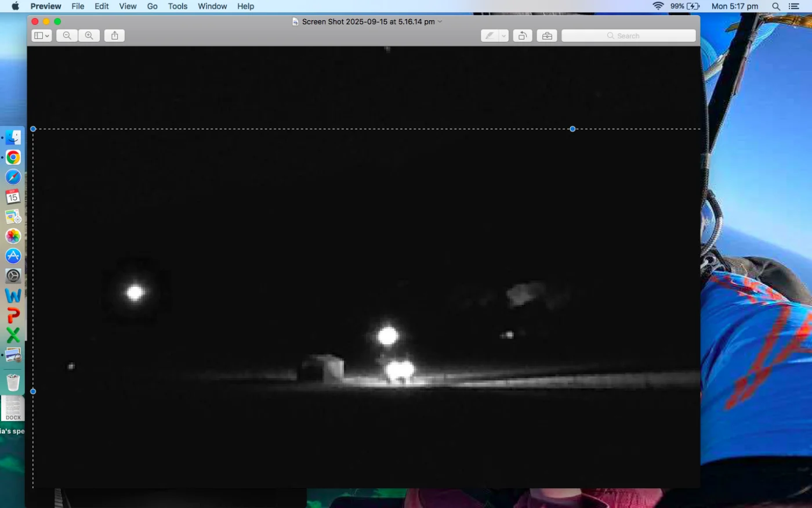The image size is (812, 508).
Task: Click the selection handle on the top edge
Action: click(x=572, y=129)
